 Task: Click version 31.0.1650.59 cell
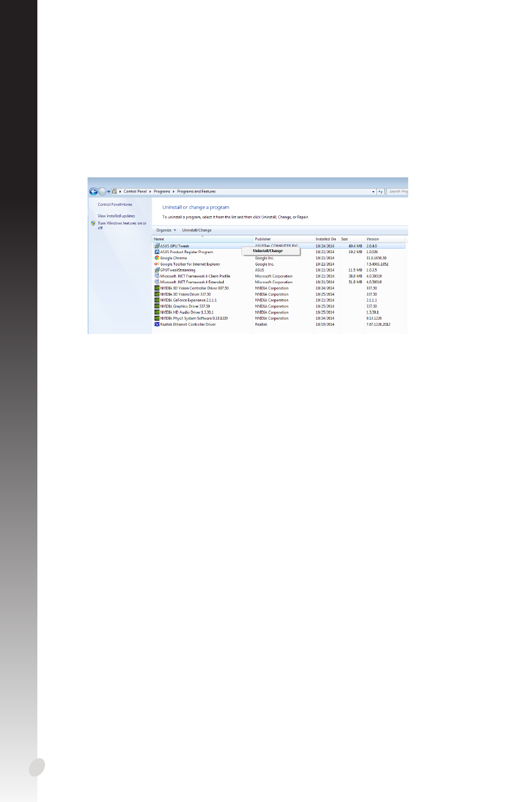click(376, 258)
